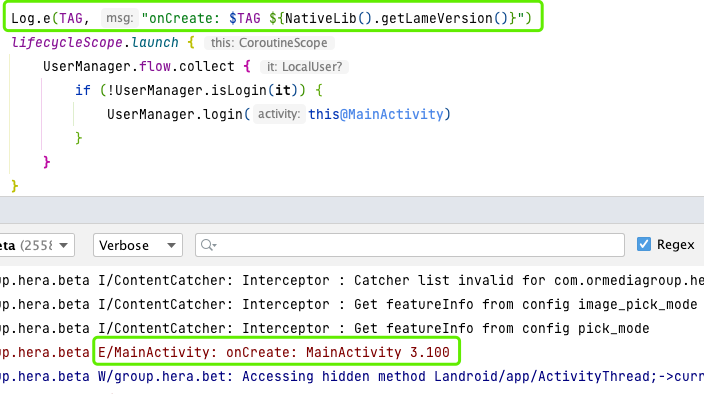Click the logcat search input field

tap(409, 245)
